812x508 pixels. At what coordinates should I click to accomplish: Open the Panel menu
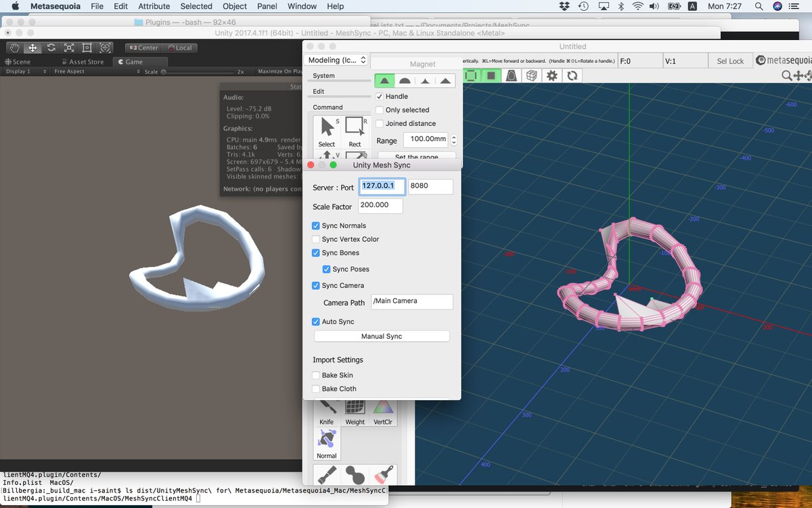point(267,6)
